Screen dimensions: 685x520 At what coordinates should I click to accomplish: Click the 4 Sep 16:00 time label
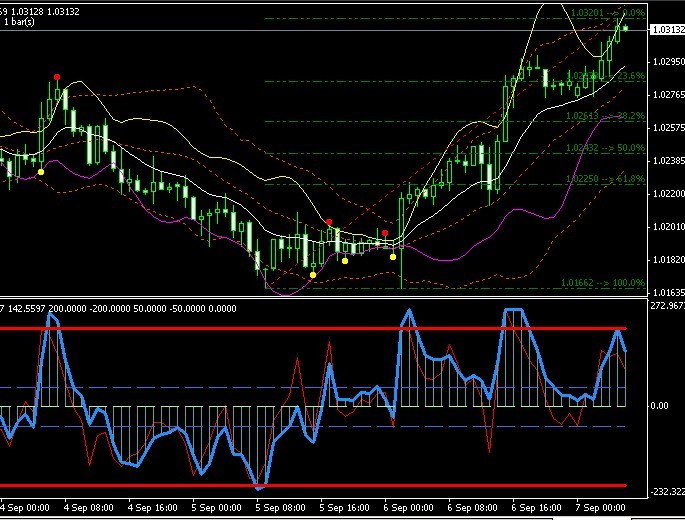(x=152, y=508)
